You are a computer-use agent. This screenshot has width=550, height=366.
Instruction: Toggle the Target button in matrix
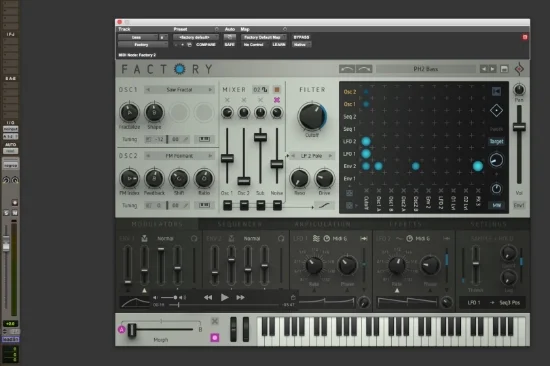(496, 141)
